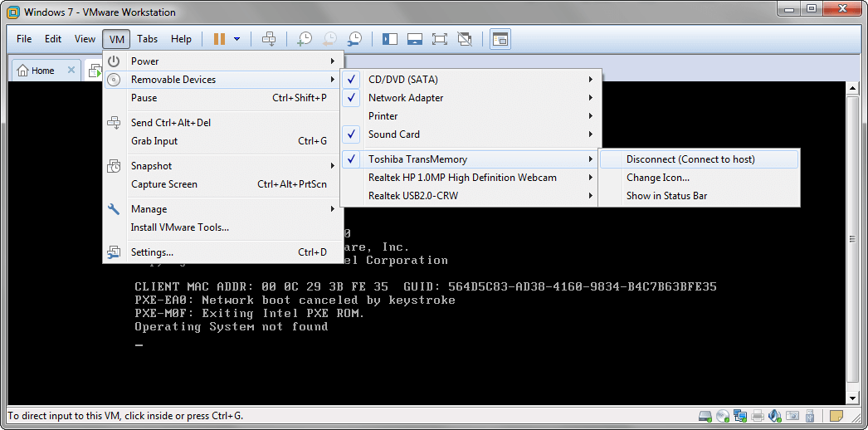Click the hard disk status bar icon
This screenshot has height=430, width=868.
coord(705,415)
